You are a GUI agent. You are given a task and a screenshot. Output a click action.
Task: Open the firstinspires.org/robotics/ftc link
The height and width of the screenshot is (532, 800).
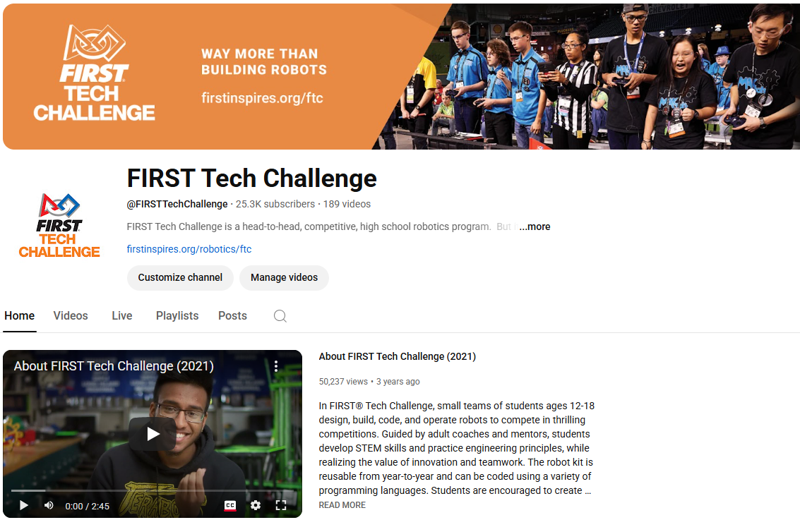click(x=189, y=249)
